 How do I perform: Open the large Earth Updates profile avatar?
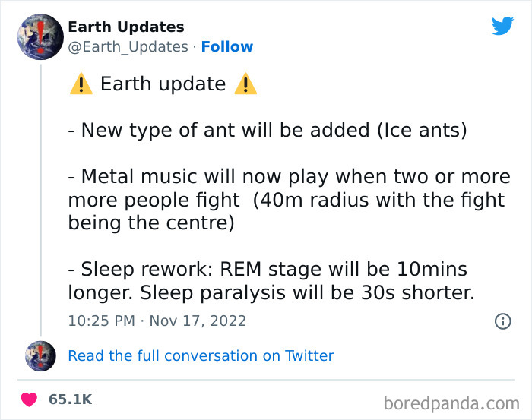[x=40, y=37]
